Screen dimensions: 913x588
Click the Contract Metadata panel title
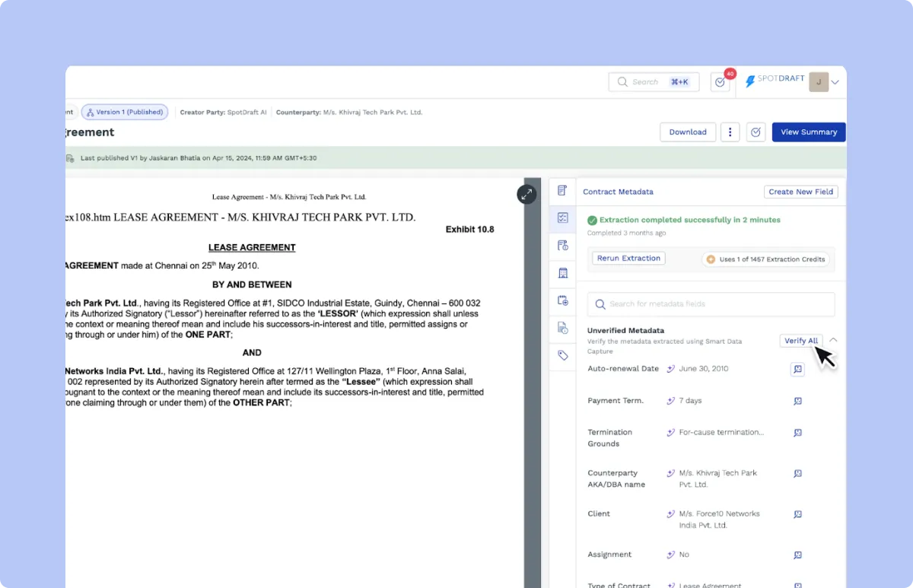pyautogui.click(x=618, y=192)
